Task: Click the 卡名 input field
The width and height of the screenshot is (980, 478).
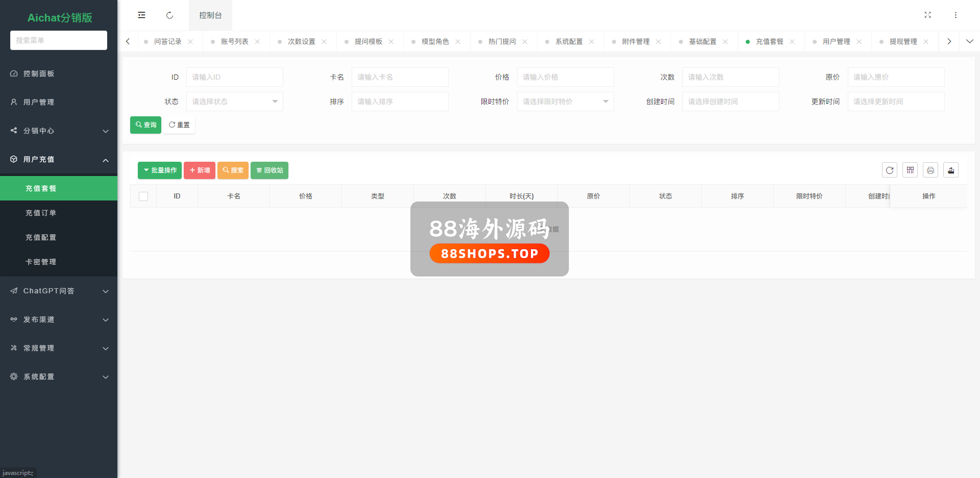Action: [400, 77]
